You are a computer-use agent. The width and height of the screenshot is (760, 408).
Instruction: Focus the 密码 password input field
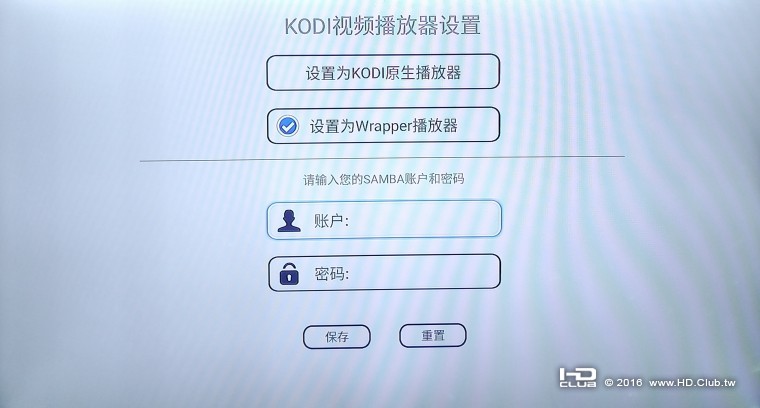pos(384,273)
